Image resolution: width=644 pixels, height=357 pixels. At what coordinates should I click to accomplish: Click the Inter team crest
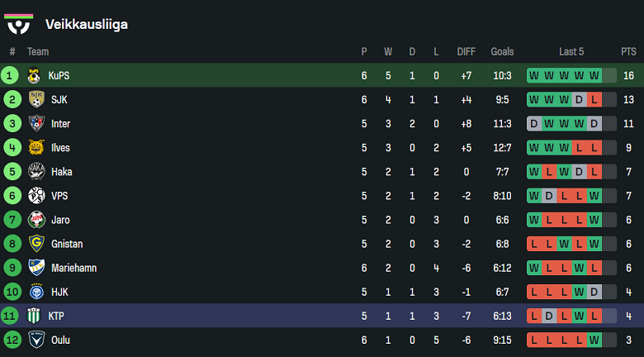(36, 124)
